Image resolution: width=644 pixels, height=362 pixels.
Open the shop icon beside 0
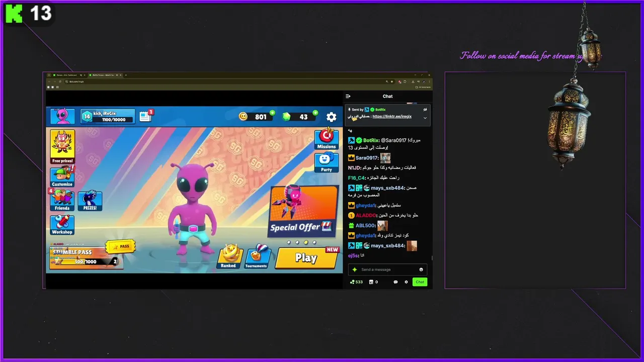pos(371,282)
